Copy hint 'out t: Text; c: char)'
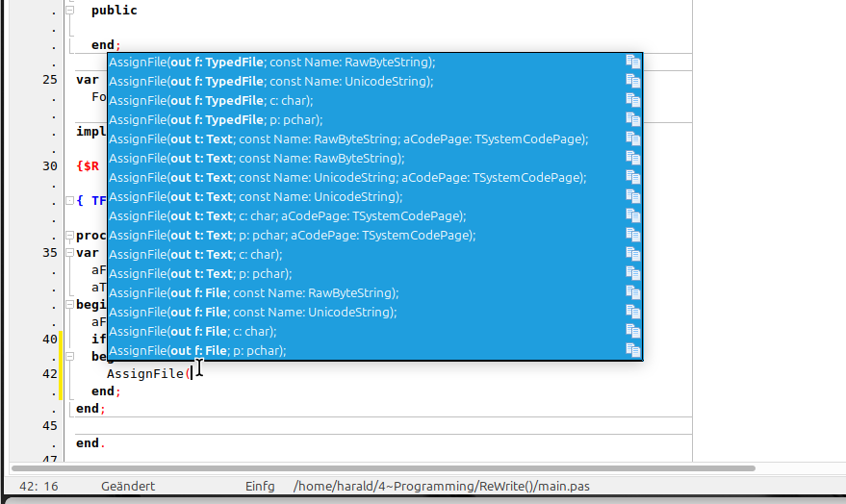The height and width of the screenshot is (504, 846). point(633,255)
